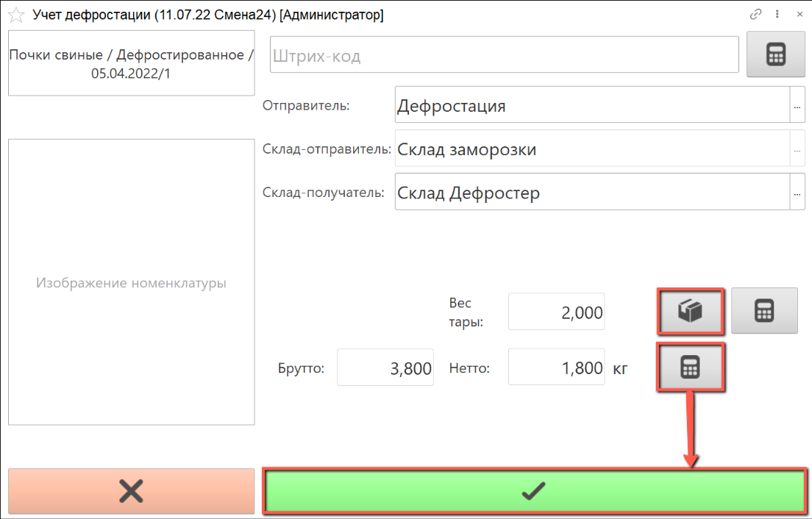Copy link via chain icon in title bar

755,14
